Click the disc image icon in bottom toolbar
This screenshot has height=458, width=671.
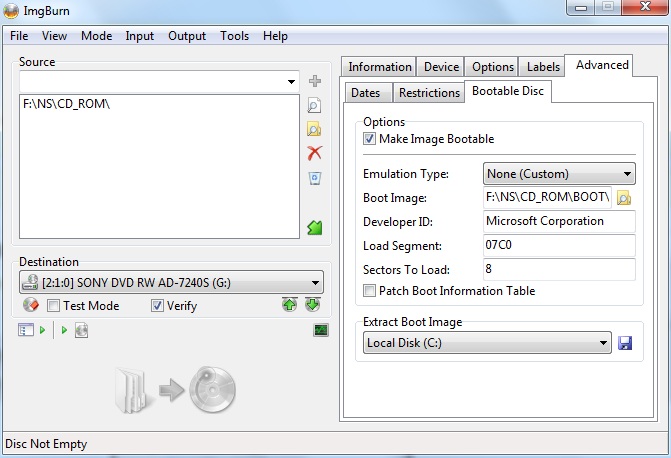81,330
